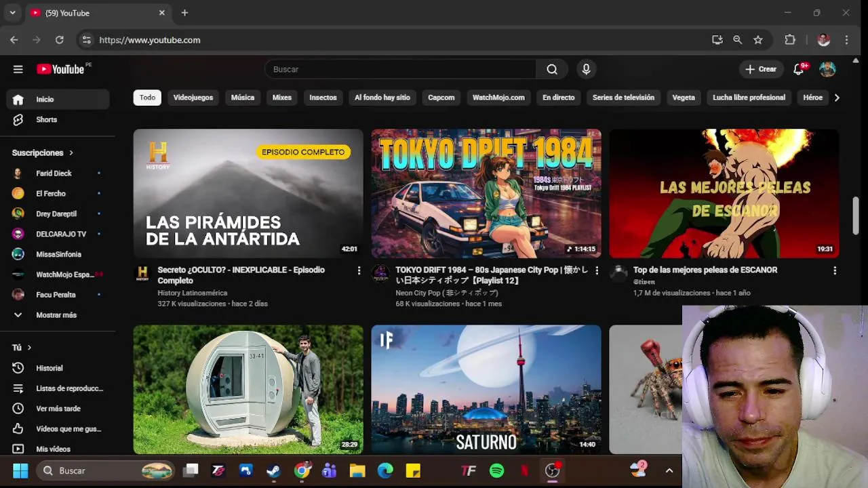Open Chrome tab search dropdown

coord(12,13)
